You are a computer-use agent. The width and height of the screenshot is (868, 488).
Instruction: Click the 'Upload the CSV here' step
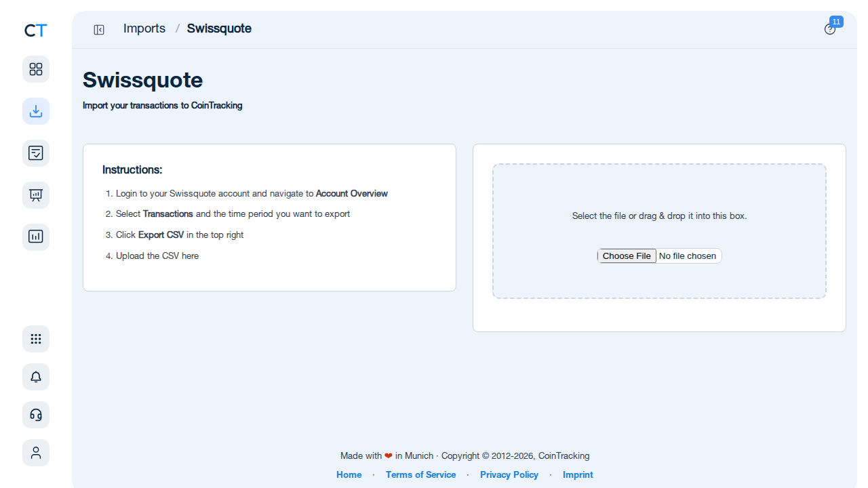(x=157, y=256)
